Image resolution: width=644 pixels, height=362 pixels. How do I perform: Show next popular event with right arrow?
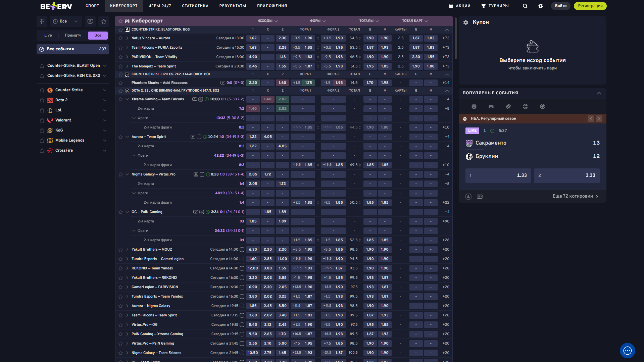[599, 119]
